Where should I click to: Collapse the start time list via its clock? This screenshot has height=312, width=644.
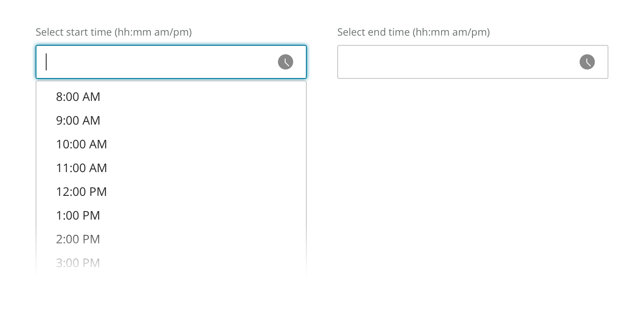[286, 62]
